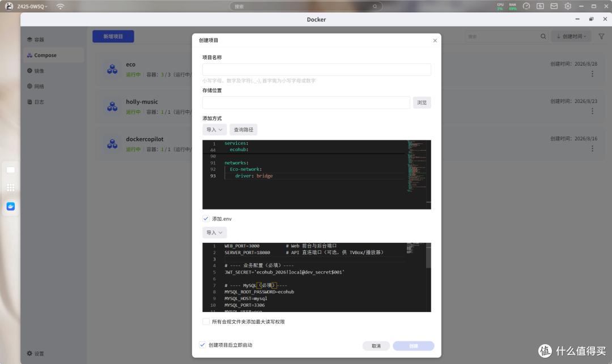Click the Eco-network: line in compose editor
Image resolution: width=612 pixels, height=364 pixels.
(x=245, y=169)
